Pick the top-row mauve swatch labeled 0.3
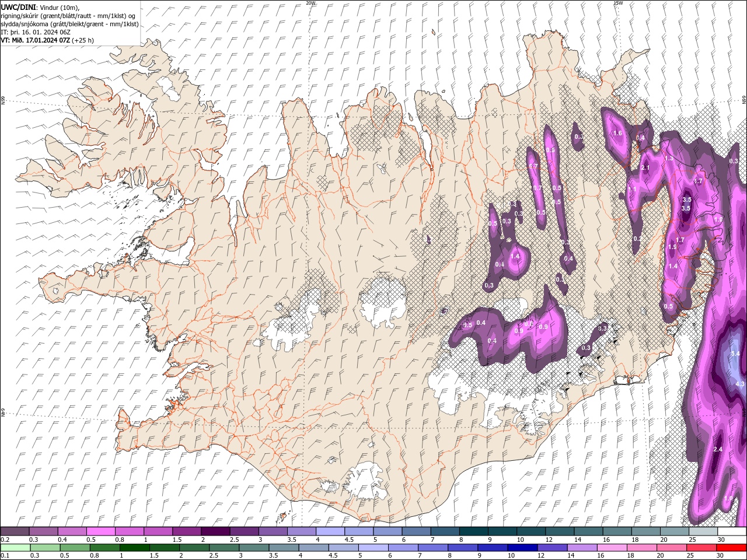This screenshot has width=747, height=560. 43,531
